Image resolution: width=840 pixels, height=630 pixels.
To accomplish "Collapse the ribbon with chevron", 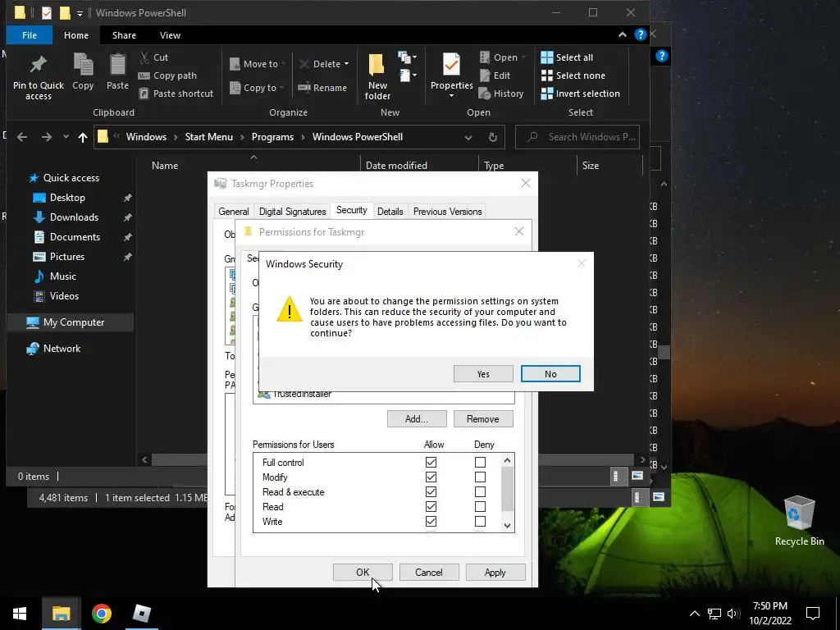I will 623,34.
